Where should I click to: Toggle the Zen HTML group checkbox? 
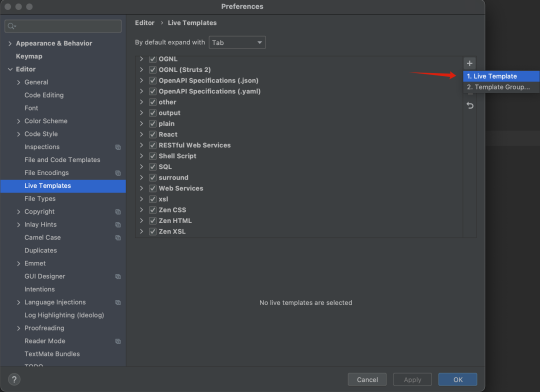(x=152, y=221)
